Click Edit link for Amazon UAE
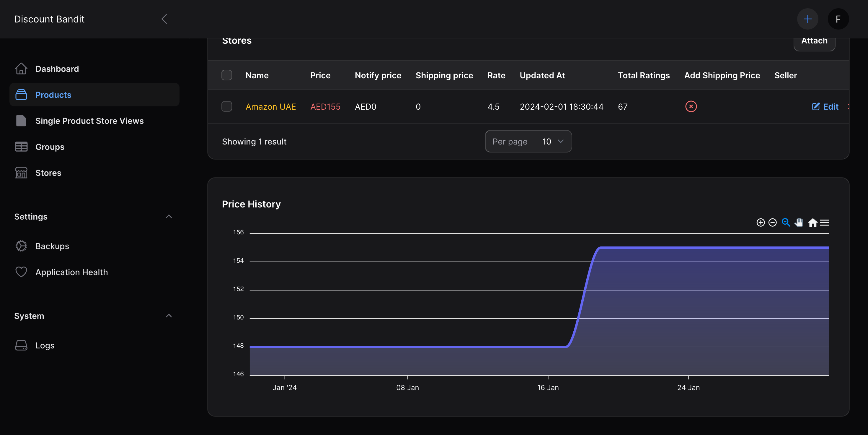The height and width of the screenshot is (435, 868). (825, 106)
